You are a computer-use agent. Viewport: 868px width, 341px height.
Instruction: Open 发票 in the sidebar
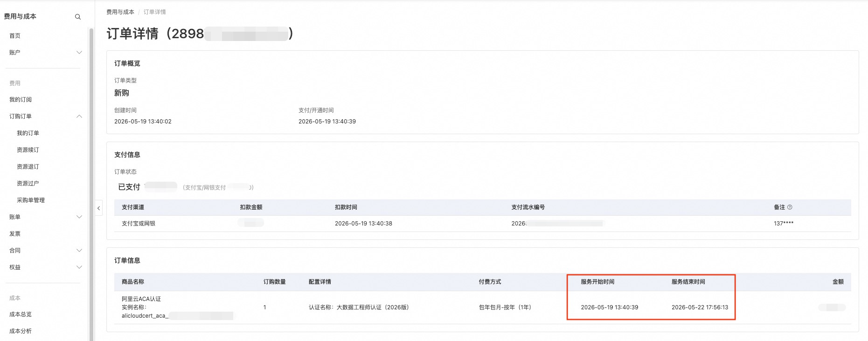coord(15,234)
